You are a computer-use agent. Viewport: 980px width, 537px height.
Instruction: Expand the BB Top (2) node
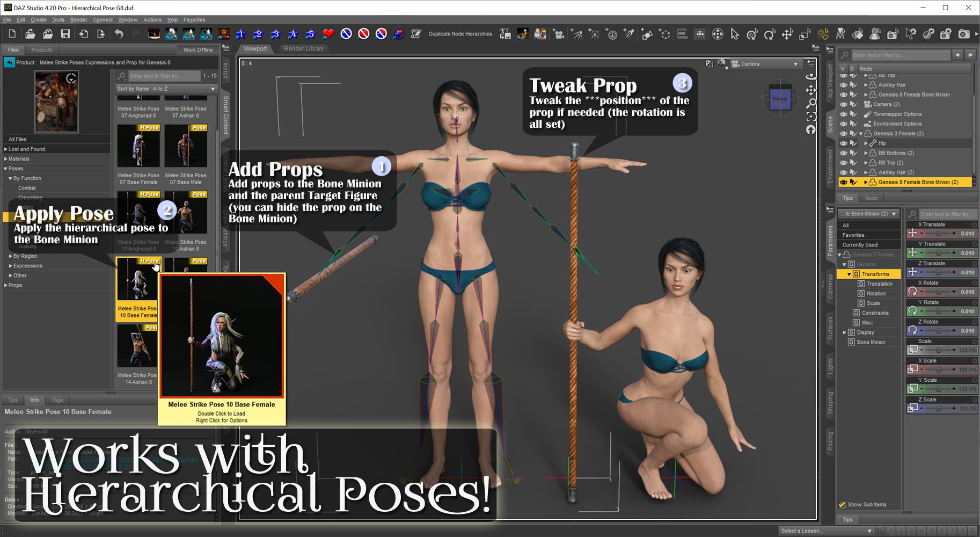point(866,163)
